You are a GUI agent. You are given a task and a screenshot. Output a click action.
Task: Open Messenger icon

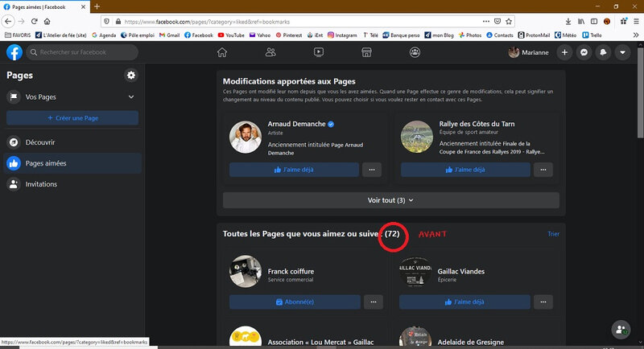pos(584,52)
